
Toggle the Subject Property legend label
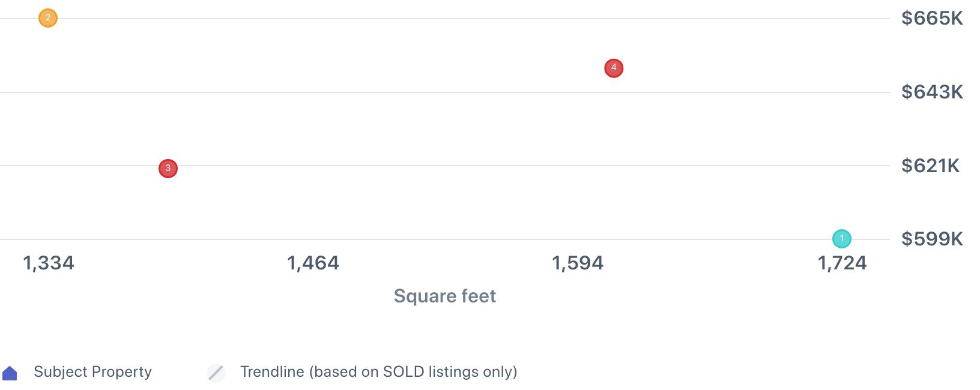tap(92, 372)
